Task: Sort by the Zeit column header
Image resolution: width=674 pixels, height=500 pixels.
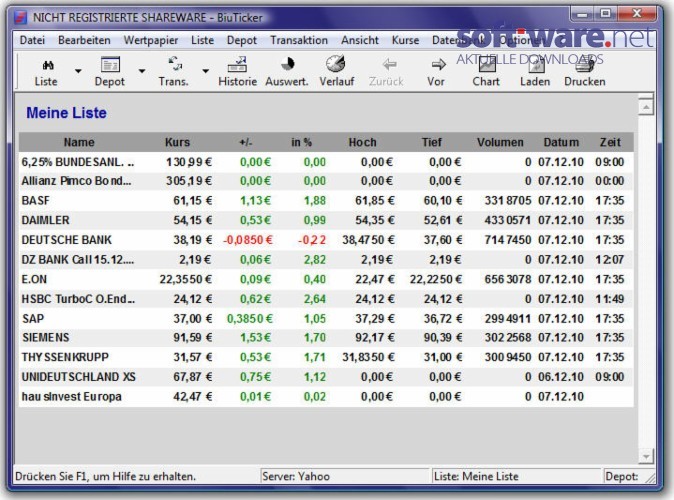Action: (610, 142)
